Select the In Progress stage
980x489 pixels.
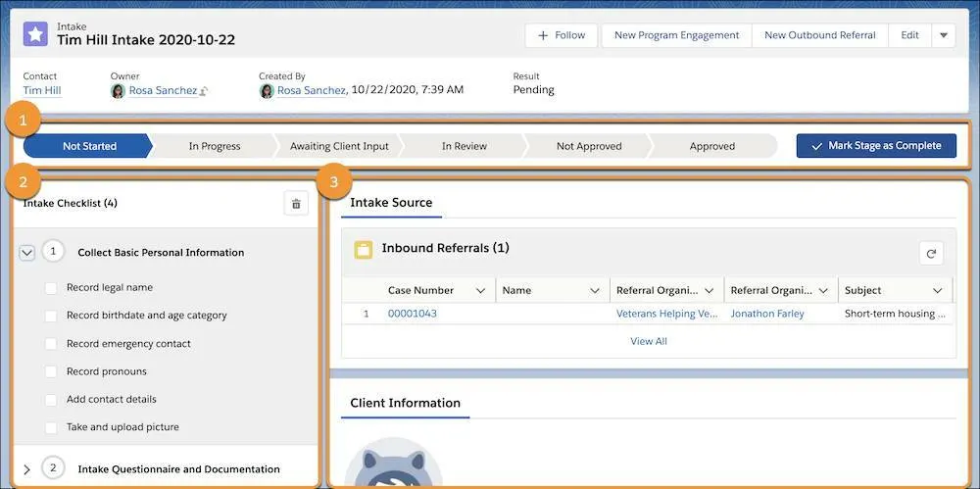coord(215,146)
